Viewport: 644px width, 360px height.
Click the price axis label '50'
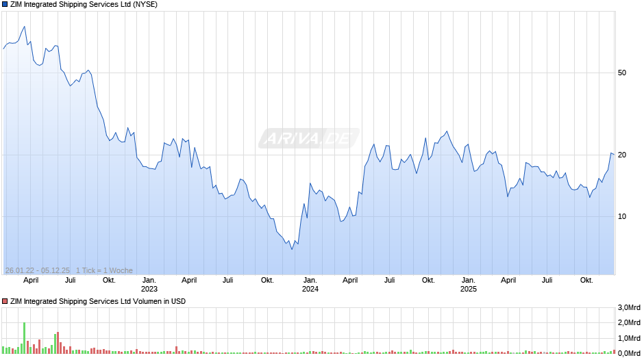(622, 73)
